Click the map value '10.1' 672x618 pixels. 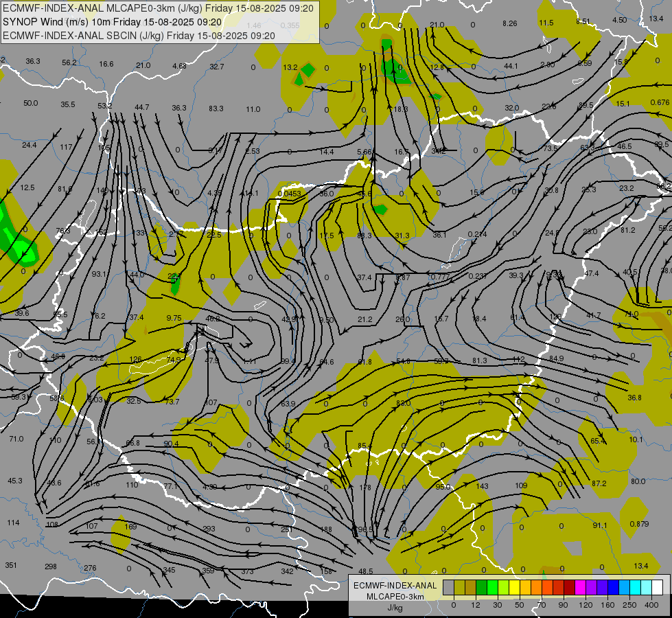click(636, 439)
